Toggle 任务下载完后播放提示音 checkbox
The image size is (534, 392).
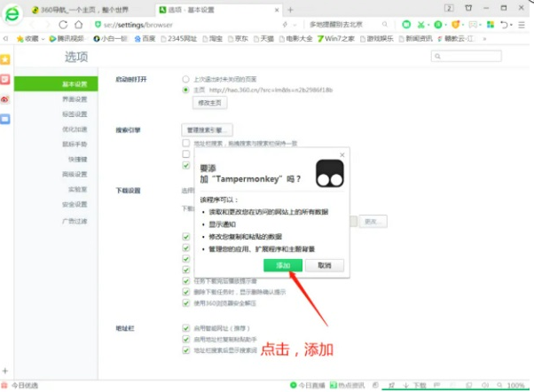(186, 281)
